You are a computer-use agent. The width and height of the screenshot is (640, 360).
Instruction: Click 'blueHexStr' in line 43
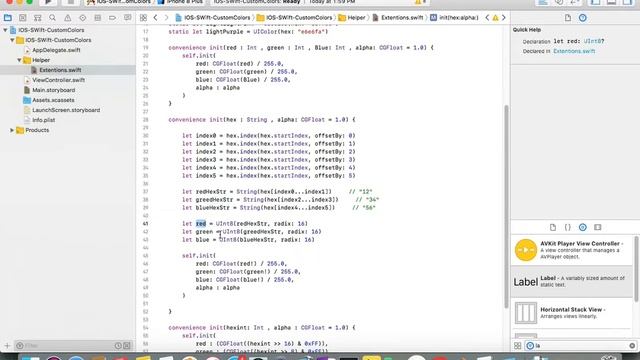[258, 240]
